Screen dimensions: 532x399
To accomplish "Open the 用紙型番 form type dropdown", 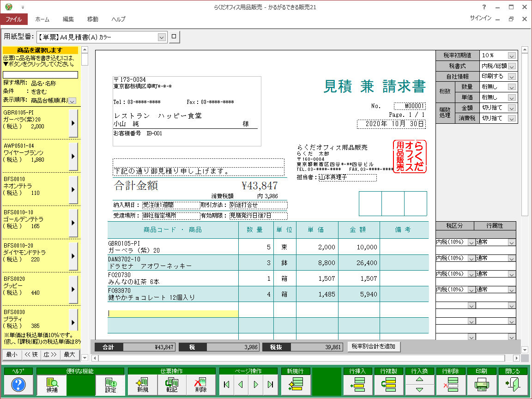I will pos(162,37).
